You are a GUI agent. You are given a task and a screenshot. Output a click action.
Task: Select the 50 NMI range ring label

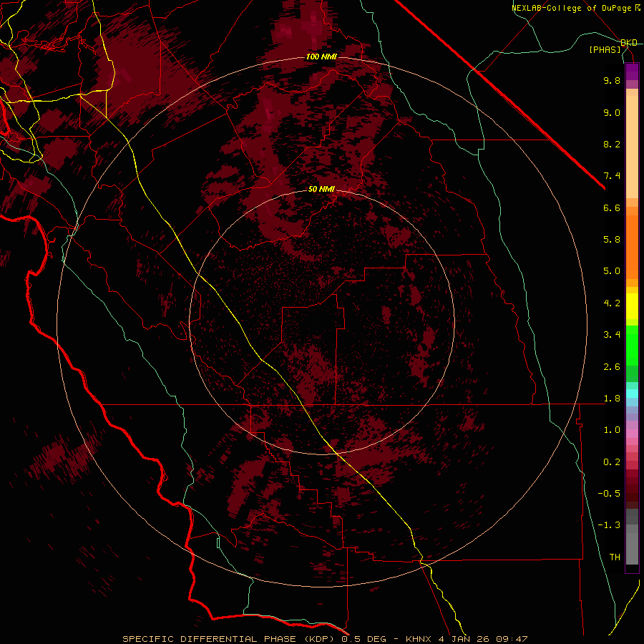point(321,189)
